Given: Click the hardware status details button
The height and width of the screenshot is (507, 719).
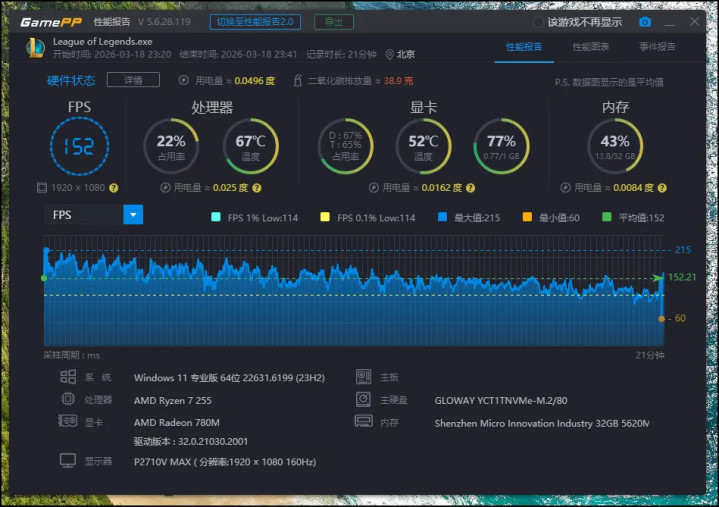Looking at the screenshot, I should click(x=133, y=80).
